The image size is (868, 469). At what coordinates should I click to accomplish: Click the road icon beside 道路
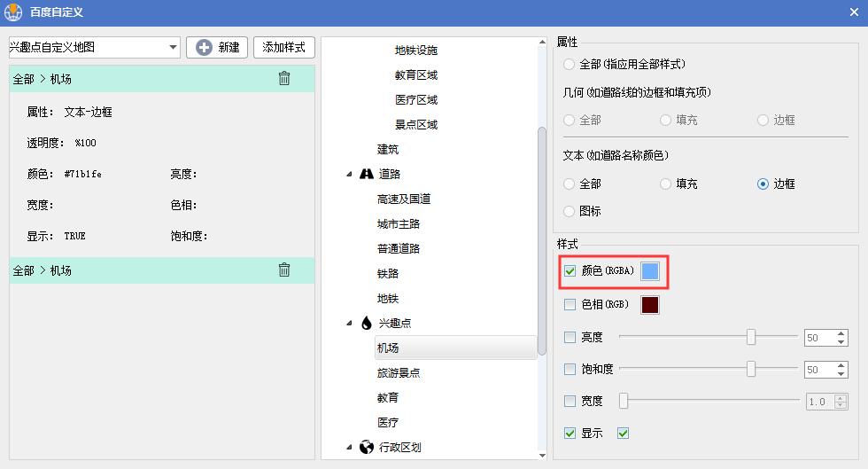click(367, 174)
